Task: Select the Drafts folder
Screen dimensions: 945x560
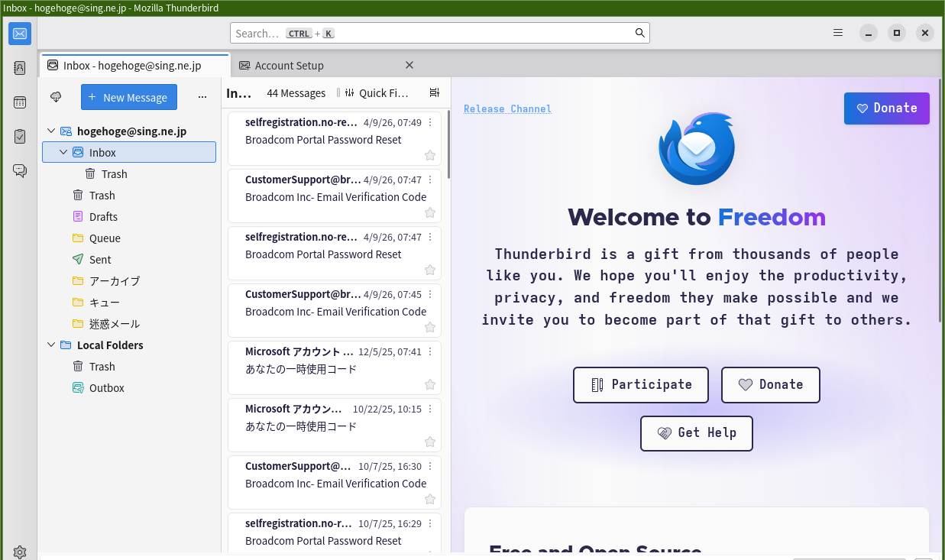Action: click(129, 217)
